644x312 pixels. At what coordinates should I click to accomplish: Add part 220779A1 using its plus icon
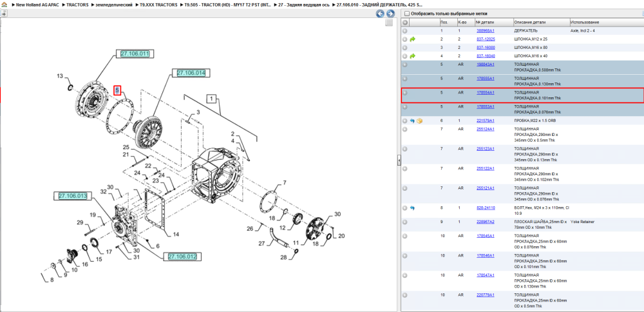[405, 295]
